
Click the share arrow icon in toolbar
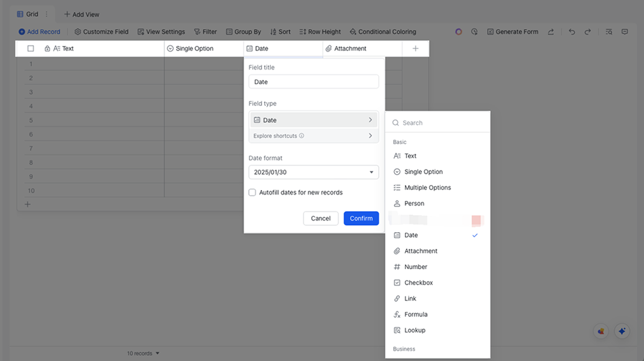click(551, 32)
